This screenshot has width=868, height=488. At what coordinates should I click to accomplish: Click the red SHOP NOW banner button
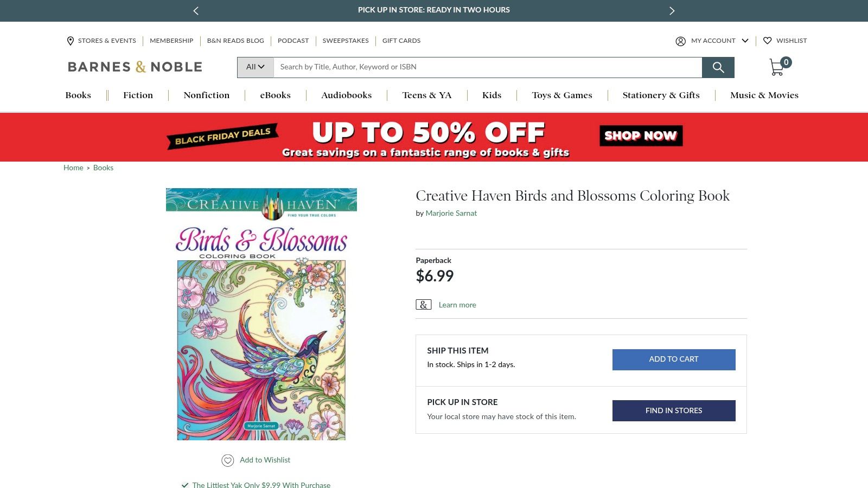coord(640,136)
